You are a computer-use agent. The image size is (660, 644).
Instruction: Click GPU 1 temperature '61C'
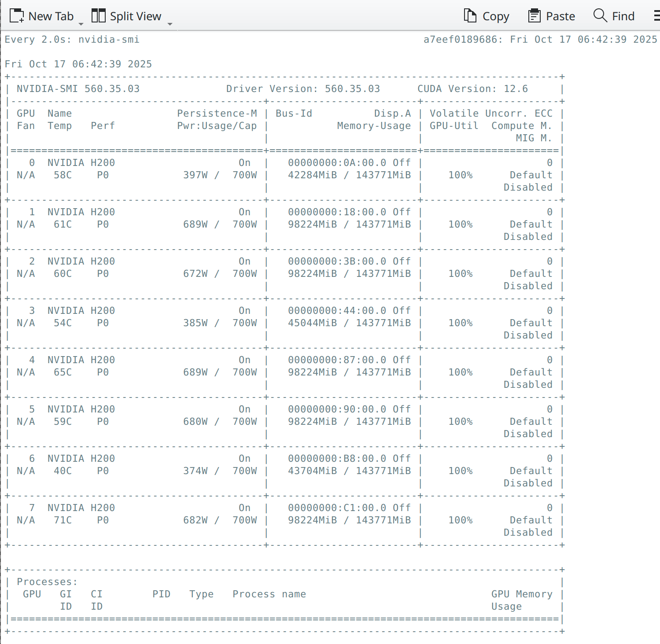pos(63,224)
